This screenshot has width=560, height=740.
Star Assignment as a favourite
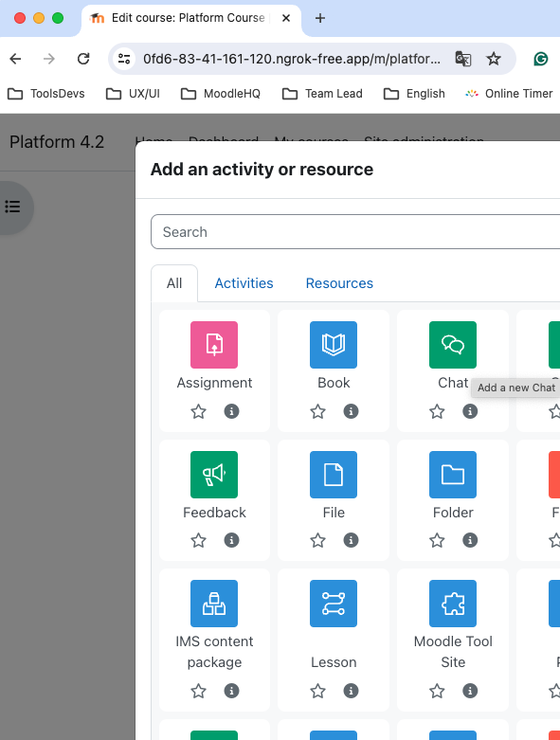point(199,411)
